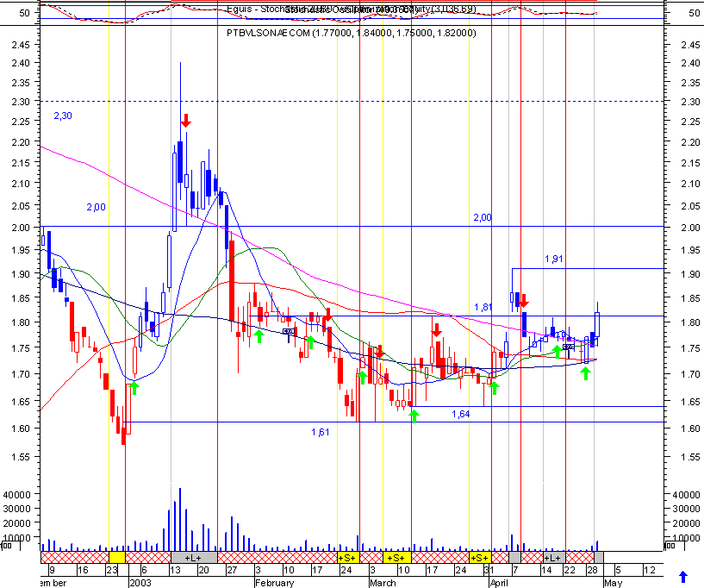
Task: Select the right 2,00 label above April
Action: coord(483,217)
